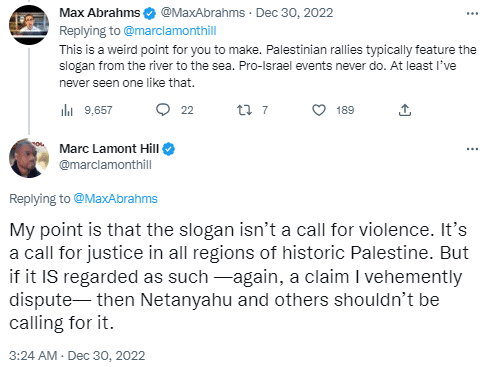Viewport: 493px width, 367px height.
Task: Open more options on Marc Lamont Hill's tweet
Action: point(472,149)
